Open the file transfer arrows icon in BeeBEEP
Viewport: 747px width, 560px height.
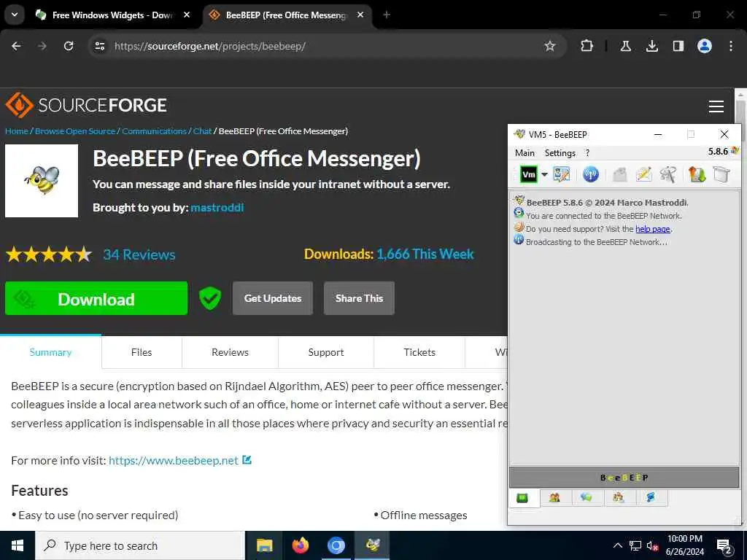(x=697, y=174)
